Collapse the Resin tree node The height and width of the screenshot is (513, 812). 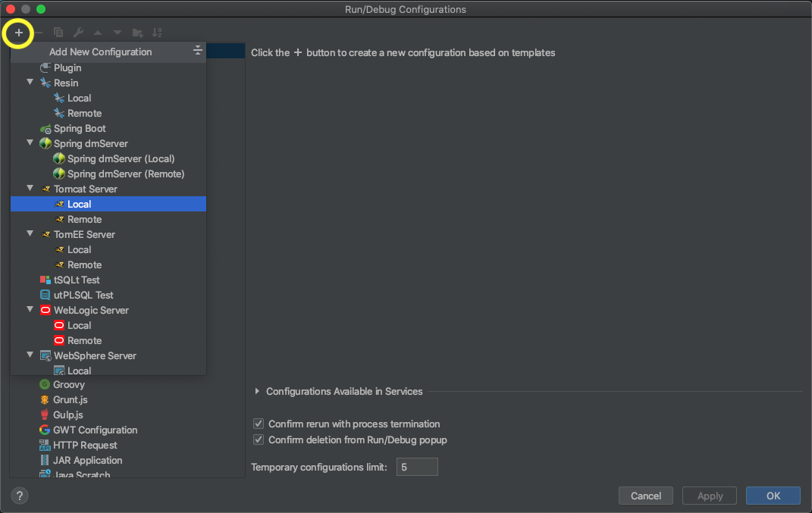[x=30, y=83]
